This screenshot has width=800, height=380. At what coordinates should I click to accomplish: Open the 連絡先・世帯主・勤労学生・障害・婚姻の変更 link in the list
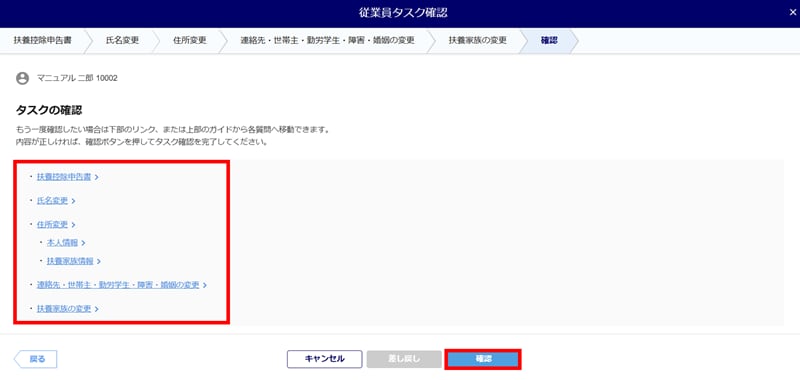point(118,285)
